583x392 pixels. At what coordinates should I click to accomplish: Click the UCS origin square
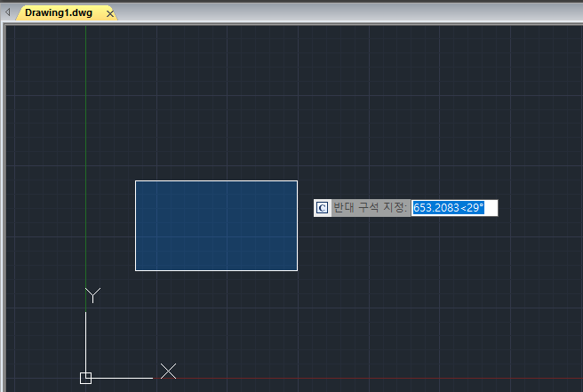click(x=85, y=378)
